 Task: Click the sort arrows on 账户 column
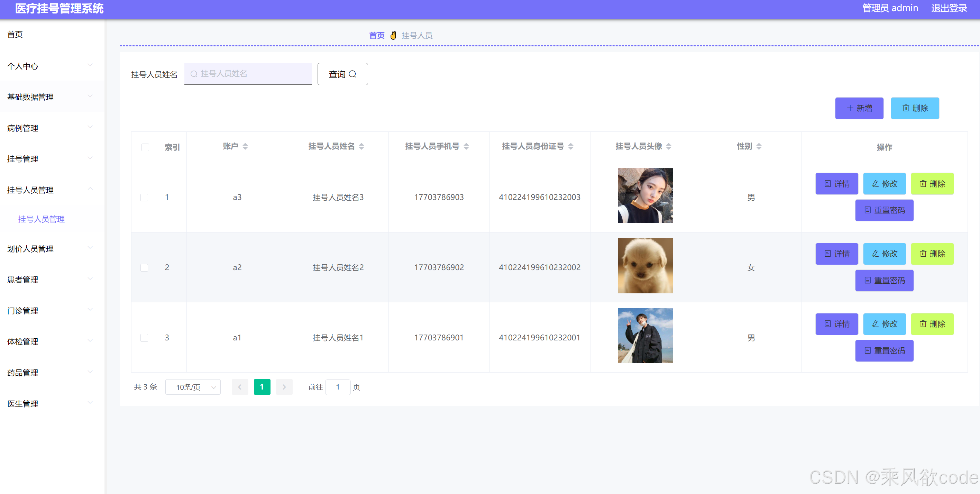click(245, 147)
